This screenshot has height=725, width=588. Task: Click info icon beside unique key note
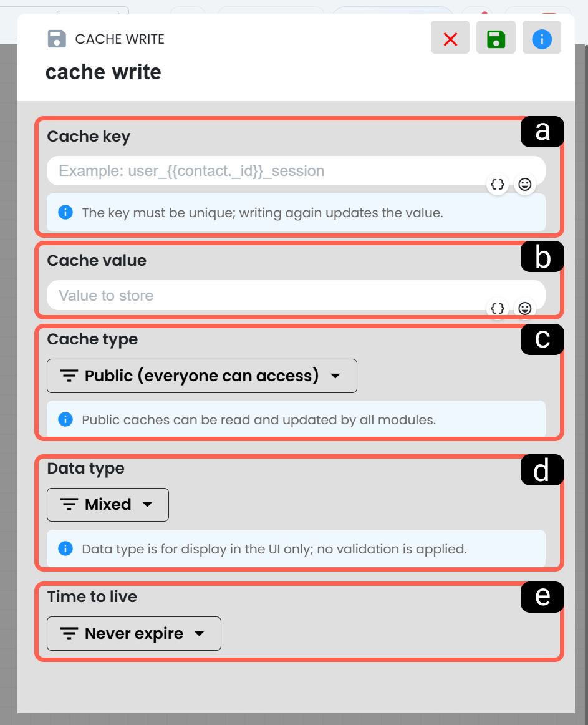click(x=65, y=212)
